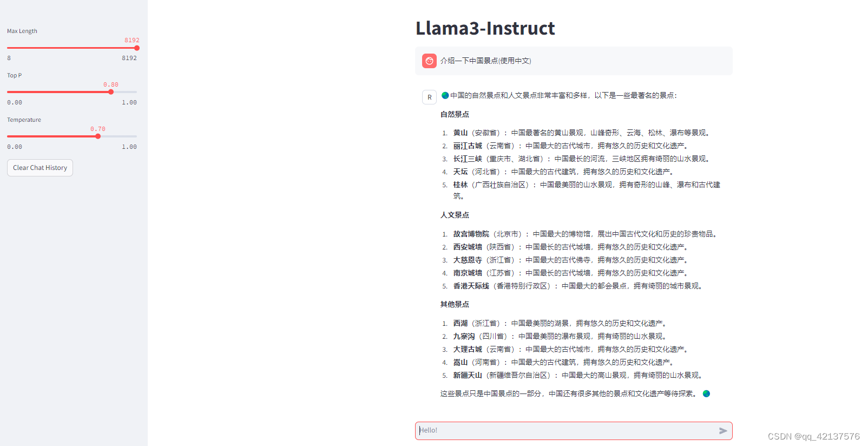
Task: Click the green dot at the message end
Action: pyautogui.click(x=706, y=393)
